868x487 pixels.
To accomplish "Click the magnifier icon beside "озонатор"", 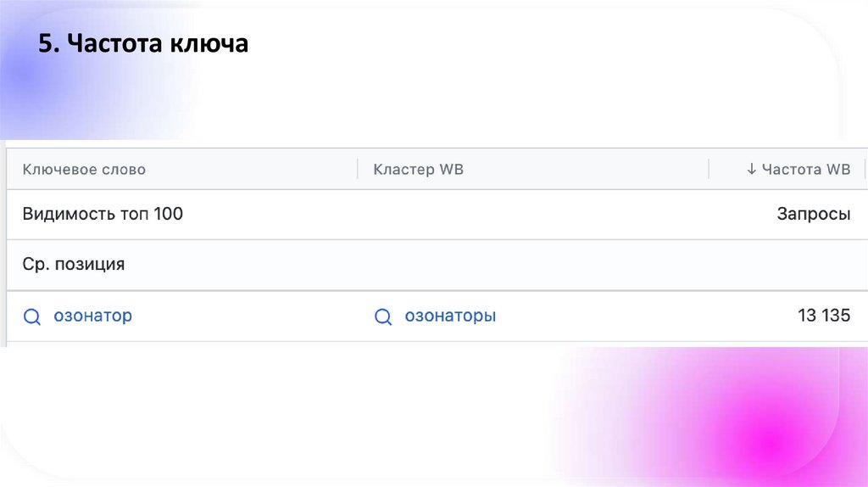I will click(x=32, y=317).
